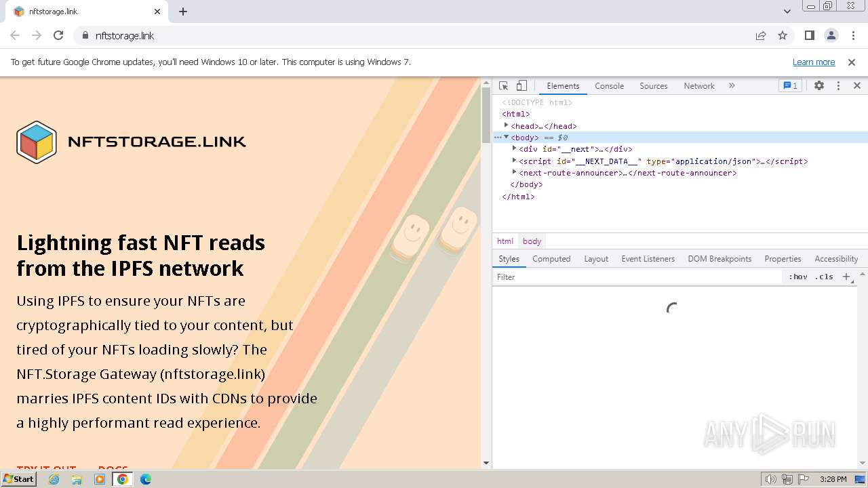Open the Computed styles tab
The image size is (868, 488).
551,259
